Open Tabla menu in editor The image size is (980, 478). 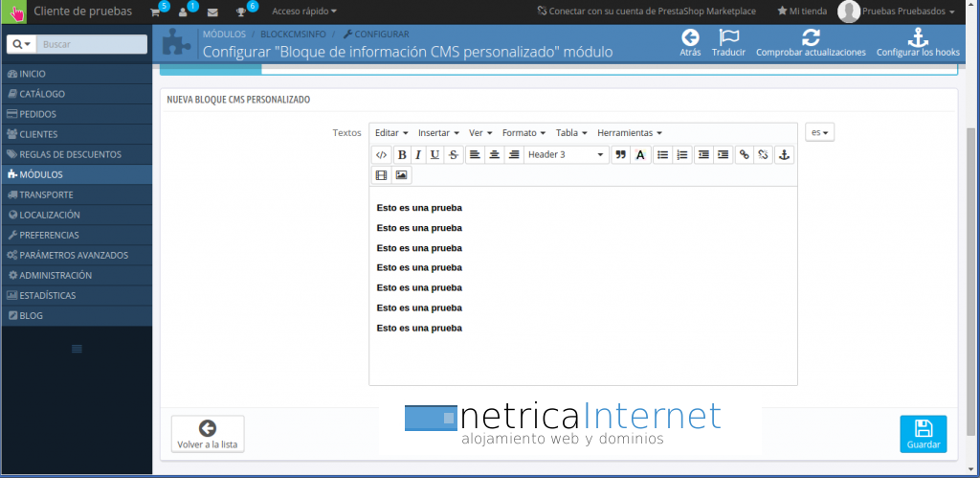coord(571,132)
